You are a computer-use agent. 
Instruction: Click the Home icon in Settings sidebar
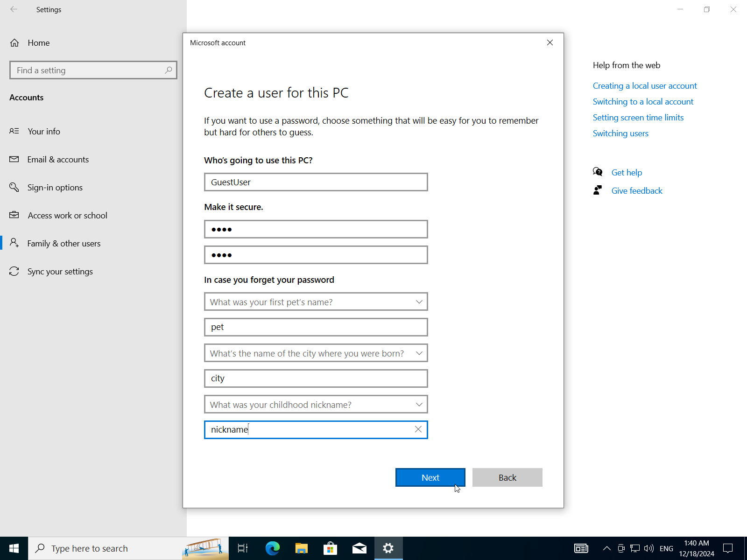click(x=14, y=43)
